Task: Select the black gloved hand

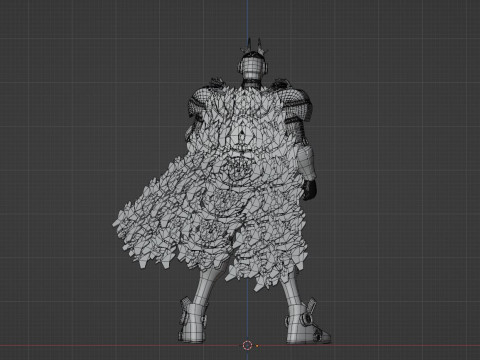Action: click(309, 190)
